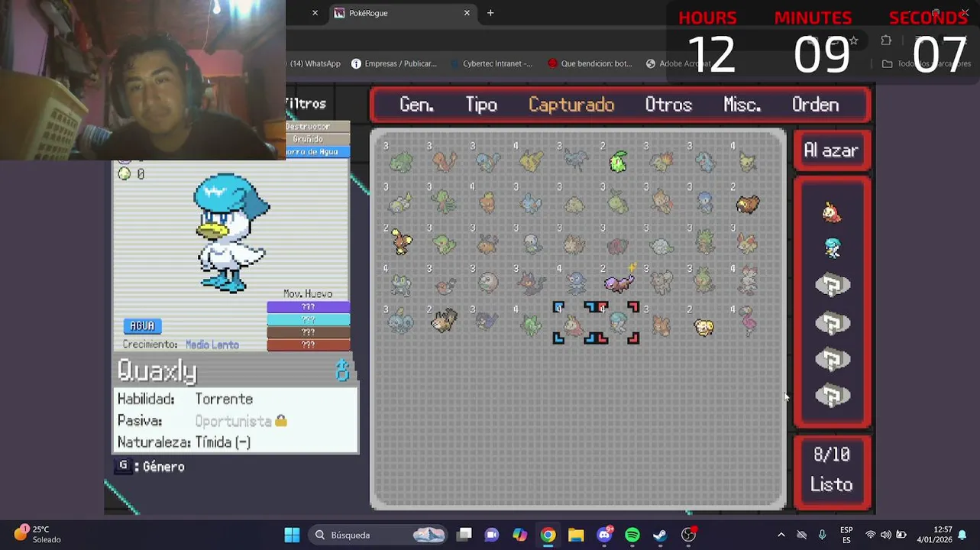Image resolution: width=980 pixels, height=550 pixels.
Task: Choose Totodile in the starter grid
Action: point(705,161)
